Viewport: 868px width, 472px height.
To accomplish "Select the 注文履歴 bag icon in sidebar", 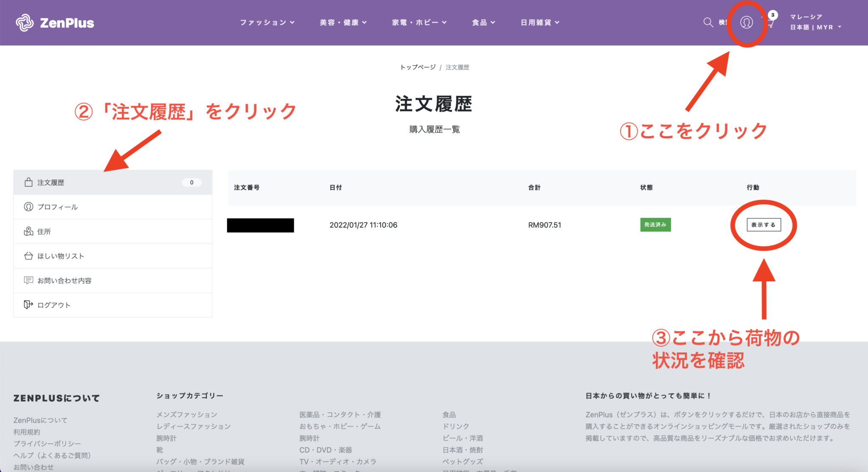I will [x=28, y=182].
